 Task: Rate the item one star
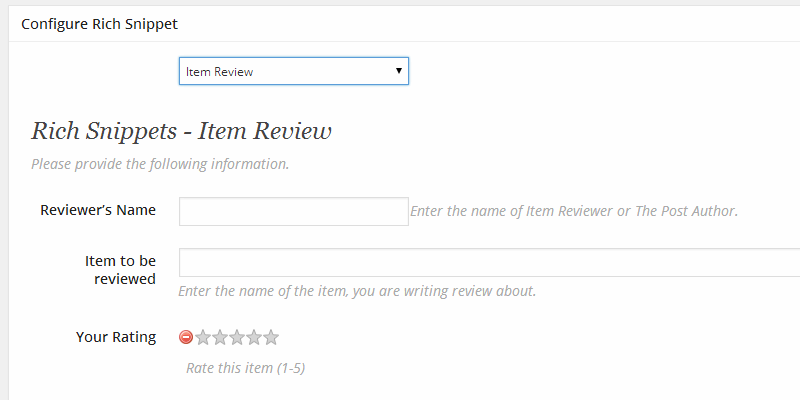coord(203,337)
